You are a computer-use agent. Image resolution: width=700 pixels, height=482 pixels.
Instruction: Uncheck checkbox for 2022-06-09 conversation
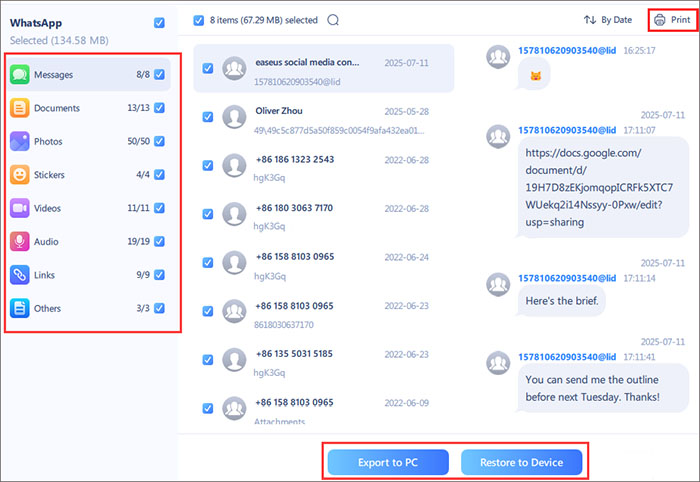coord(208,408)
